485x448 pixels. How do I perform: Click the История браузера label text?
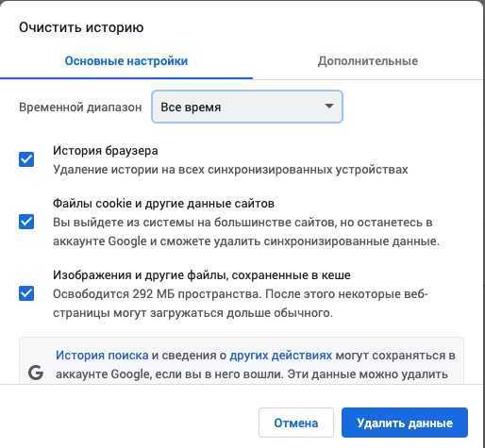106,151
